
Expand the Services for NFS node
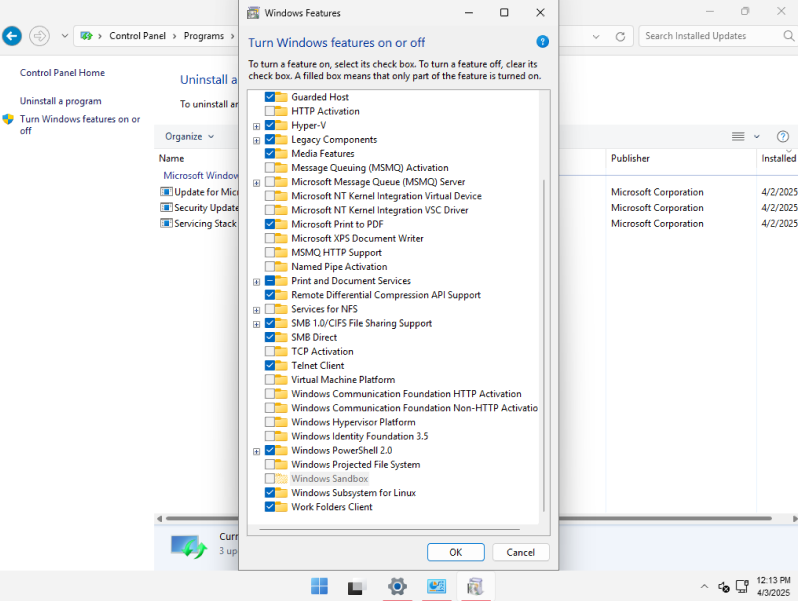pos(256,310)
